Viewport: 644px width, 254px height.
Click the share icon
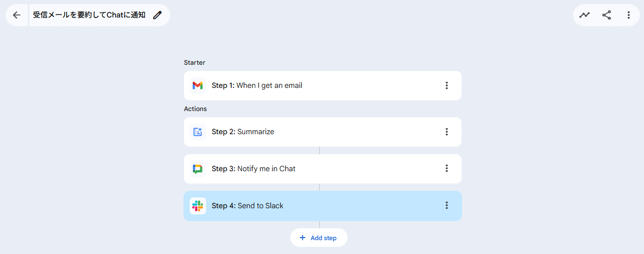click(606, 15)
